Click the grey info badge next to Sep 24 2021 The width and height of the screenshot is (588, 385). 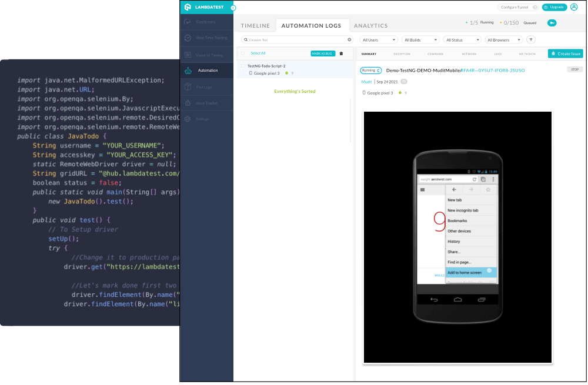403,82
